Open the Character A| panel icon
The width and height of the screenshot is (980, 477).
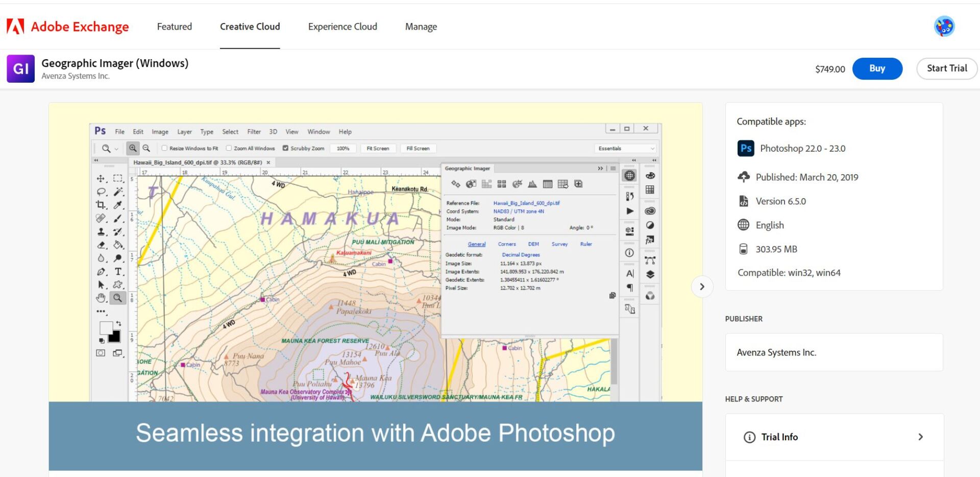pyautogui.click(x=630, y=274)
